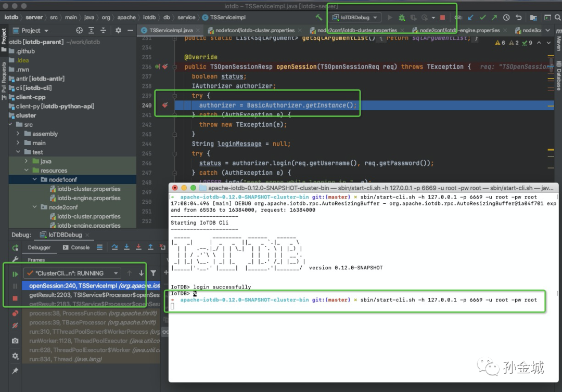
Task: Click the green Debug bug icon
Action: point(402,18)
